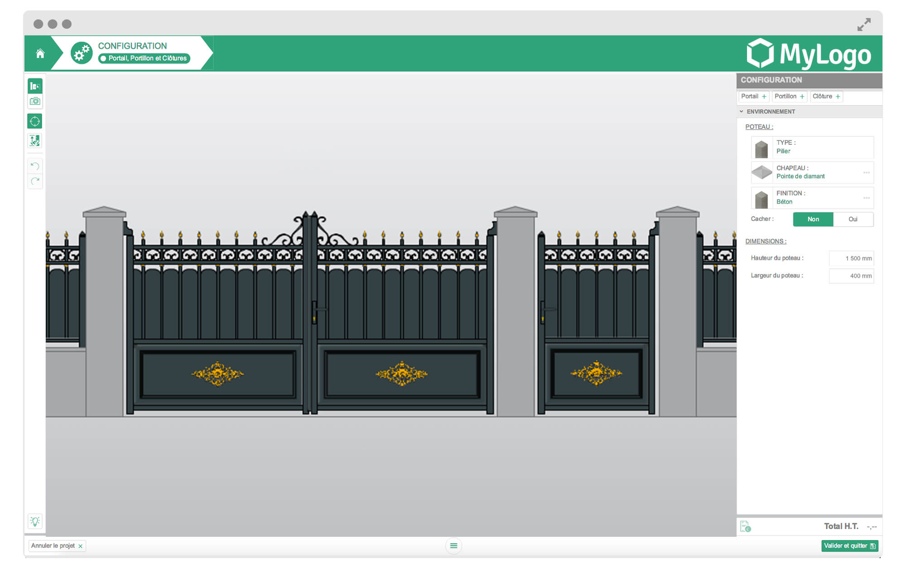Add a Portail with its tab
The height and width of the screenshot is (588, 906).
(754, 96)
